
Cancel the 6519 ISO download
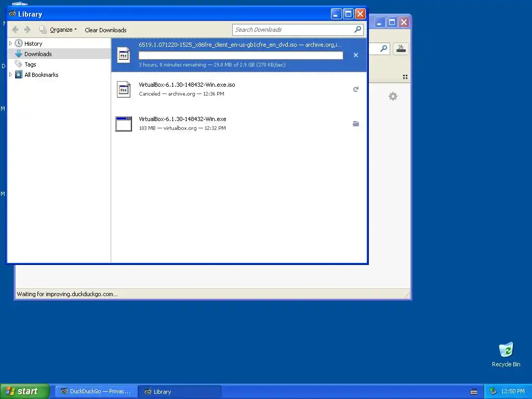pyautogui.click(x=355, y=55)
